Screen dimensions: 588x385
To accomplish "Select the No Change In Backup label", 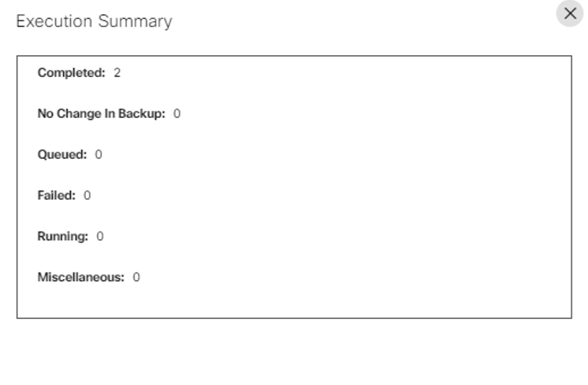I will (x=102, y=114).
